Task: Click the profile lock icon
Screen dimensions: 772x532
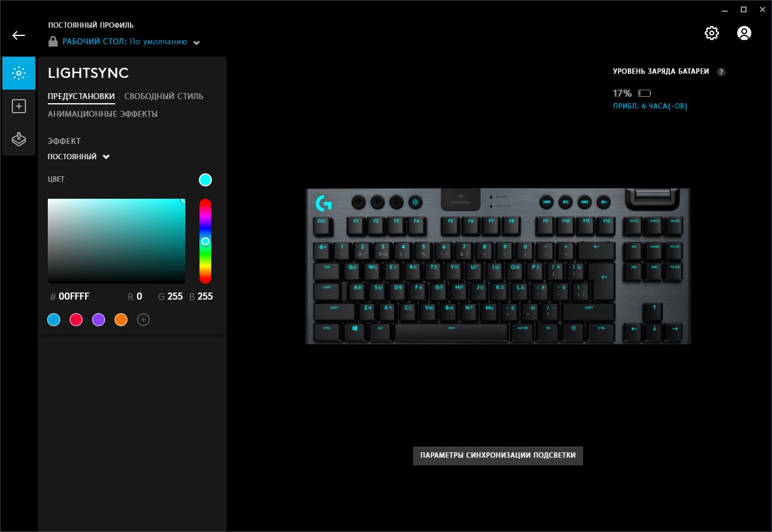Action: 53,42
